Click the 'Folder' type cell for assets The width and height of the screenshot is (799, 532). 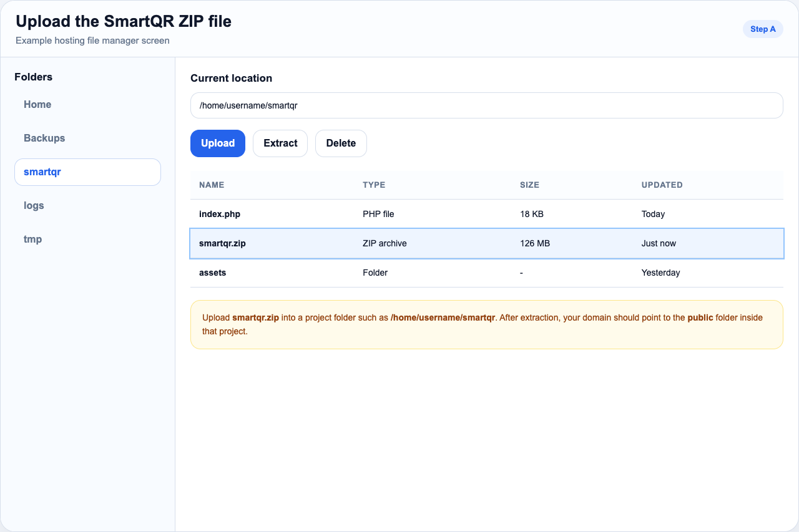point(375,273)
